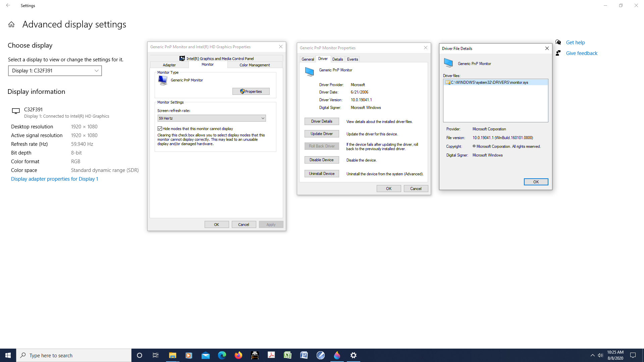Open Mail from the taskbar
Viewport: 644px width, 362px height.
click(206, 355)
